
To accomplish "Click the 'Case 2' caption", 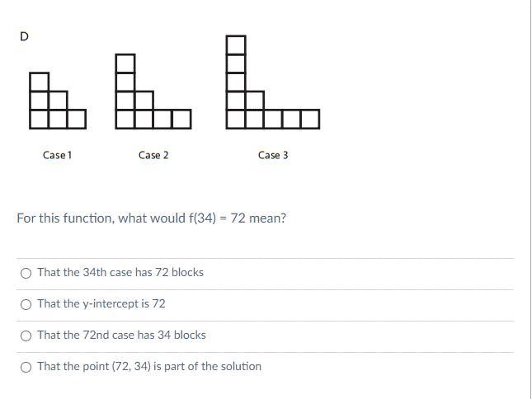I will [x=153, y=155].
